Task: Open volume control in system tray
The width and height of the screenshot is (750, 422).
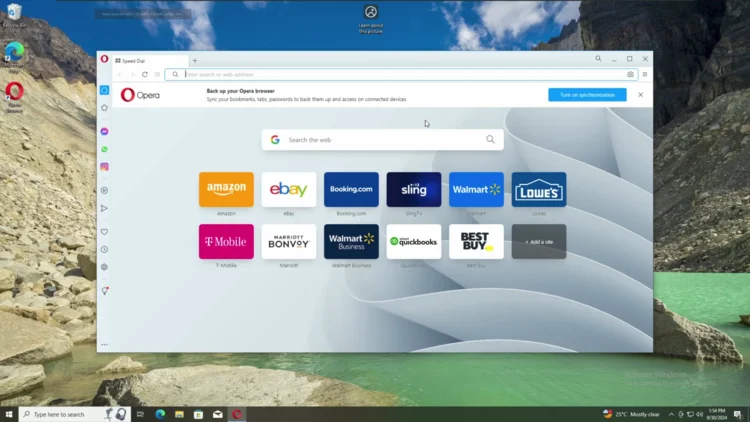Action: click(x=699, y=414)
